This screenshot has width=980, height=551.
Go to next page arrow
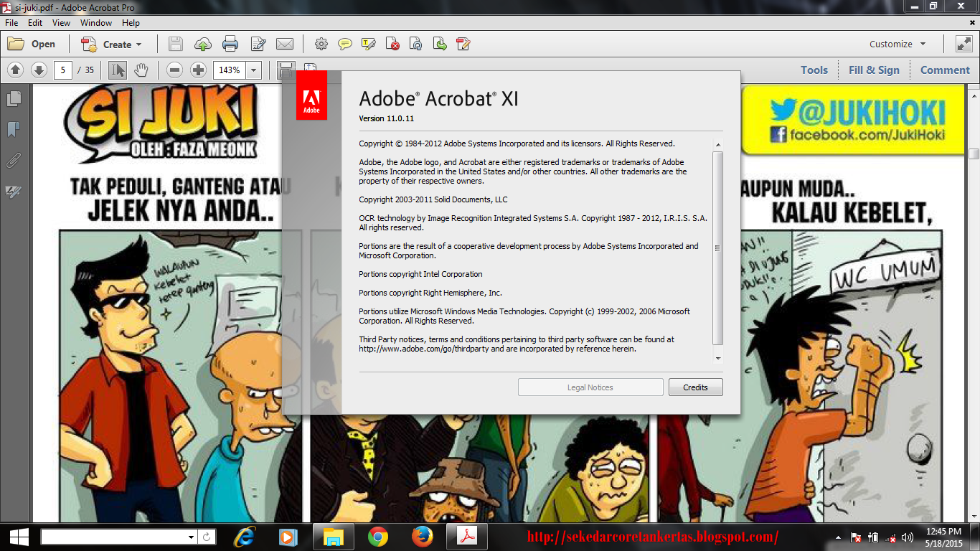coord(39,70)
